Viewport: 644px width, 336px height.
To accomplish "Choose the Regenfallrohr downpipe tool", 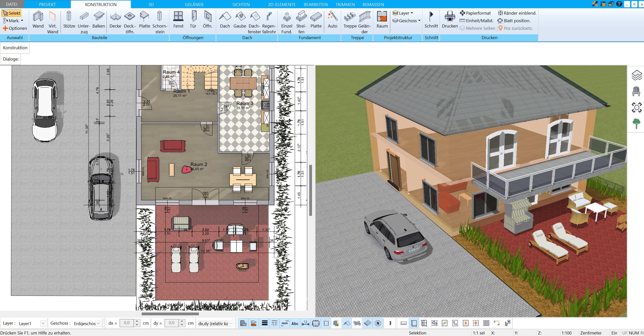I will tap(269, 22).
